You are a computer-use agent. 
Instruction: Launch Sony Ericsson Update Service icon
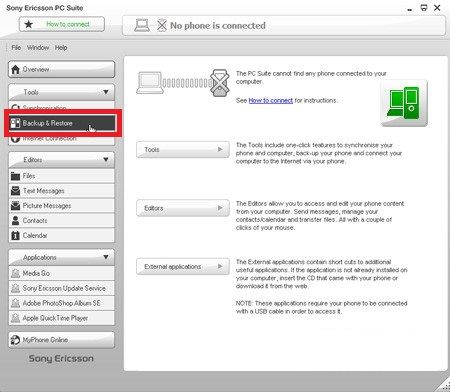[15, 288]
